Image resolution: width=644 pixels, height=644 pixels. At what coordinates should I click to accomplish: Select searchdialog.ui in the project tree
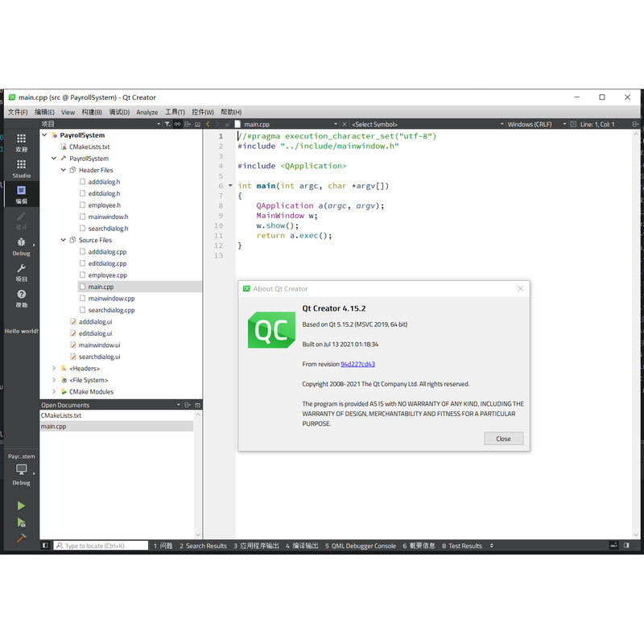(x=99, y=357)
